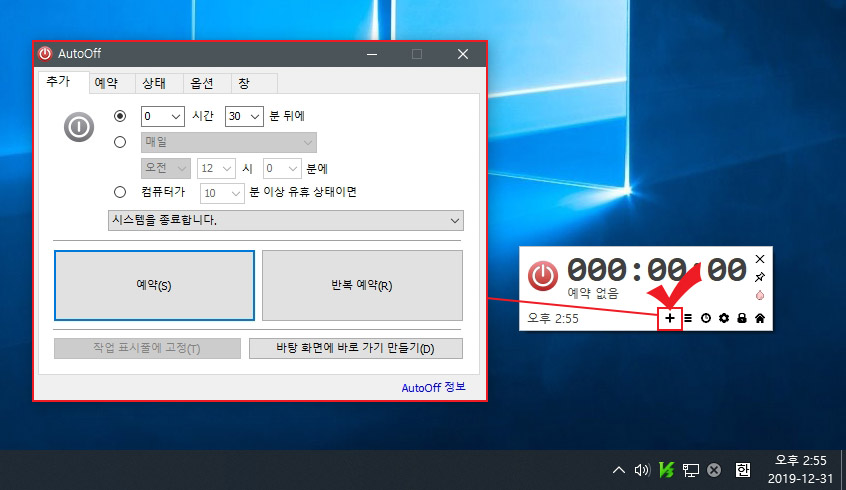Open the idle minutes dropdown showing 10
This screenshot has height=490, width=846.
[x=222, y=193]
